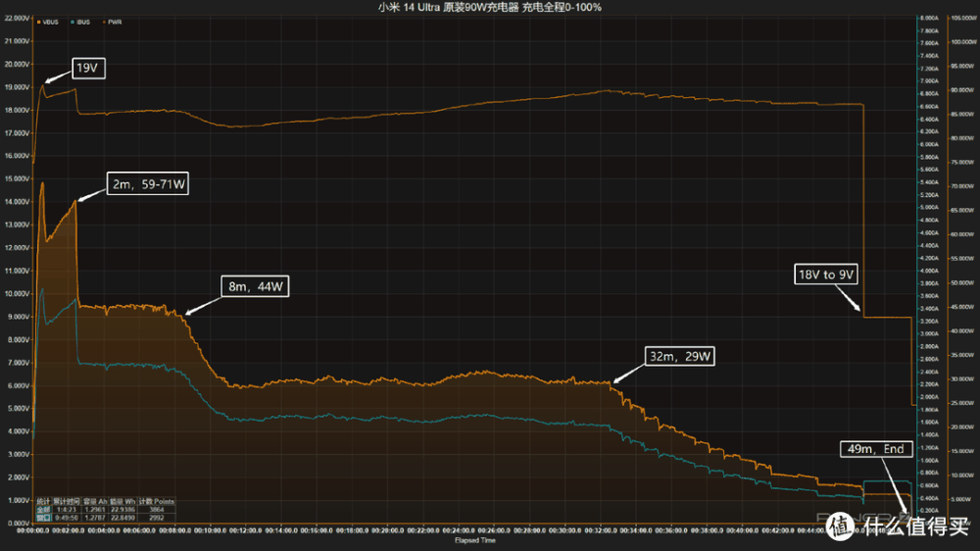Click the 计数 Points column header
The width and height of the screenshot is (980, 551).
point(157,500)
